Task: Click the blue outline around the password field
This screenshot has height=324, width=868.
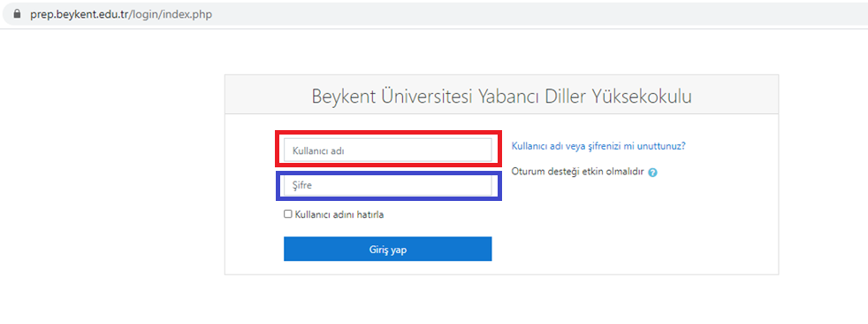Action: (x=388, y=173)
